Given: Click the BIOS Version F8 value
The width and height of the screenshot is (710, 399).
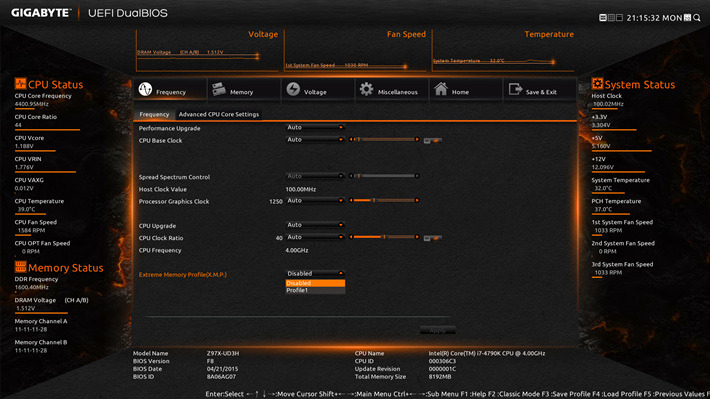Looking at the screenshot, I should pyautogui.click(x=210, y=361).
